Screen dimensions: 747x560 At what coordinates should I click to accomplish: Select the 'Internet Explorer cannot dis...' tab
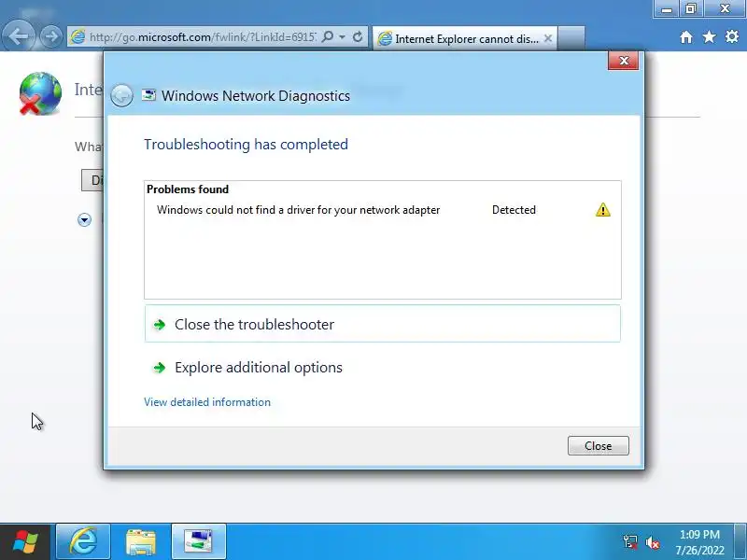point(464,38)
